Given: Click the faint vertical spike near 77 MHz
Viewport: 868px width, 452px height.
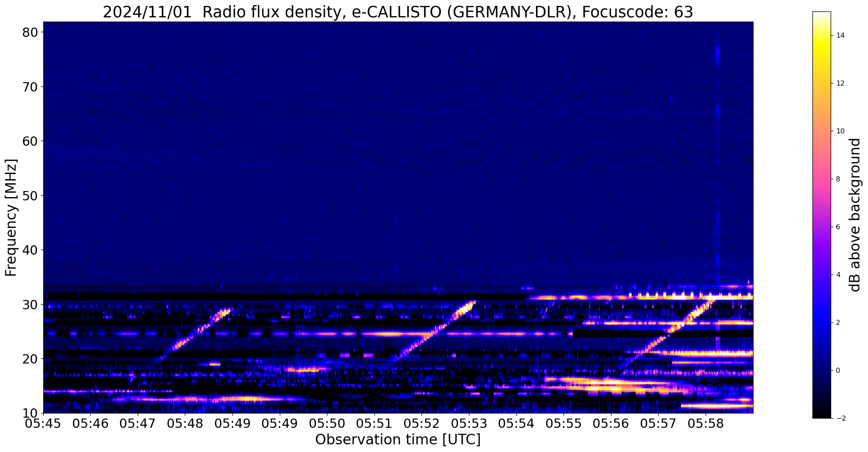Looking at the screenshot, I should [717, 55].
